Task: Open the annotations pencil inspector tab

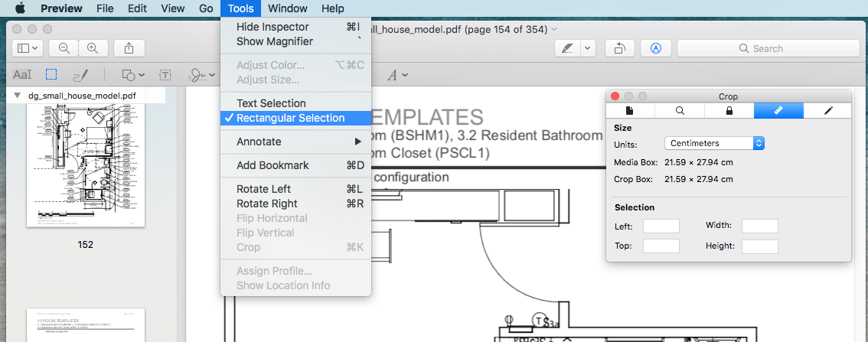Action: tap(827, 110)
